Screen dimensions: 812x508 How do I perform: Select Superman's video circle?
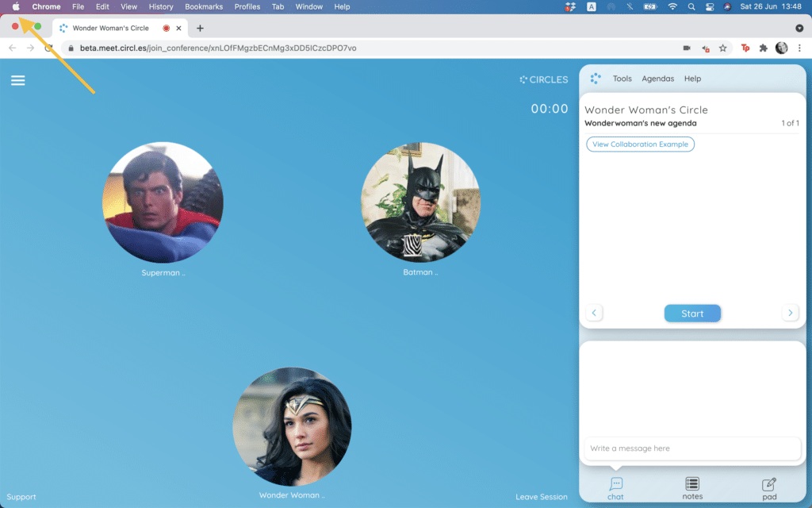click(163, 202)
